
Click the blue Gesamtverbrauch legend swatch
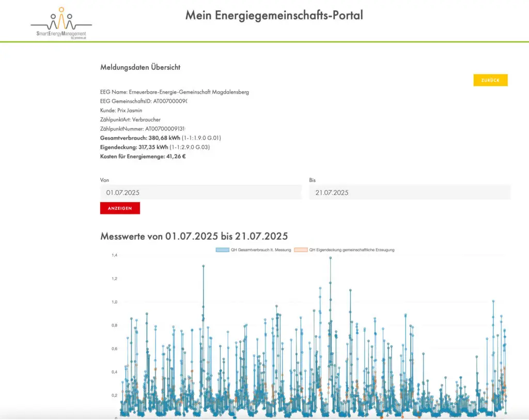(x=222, y=250)
